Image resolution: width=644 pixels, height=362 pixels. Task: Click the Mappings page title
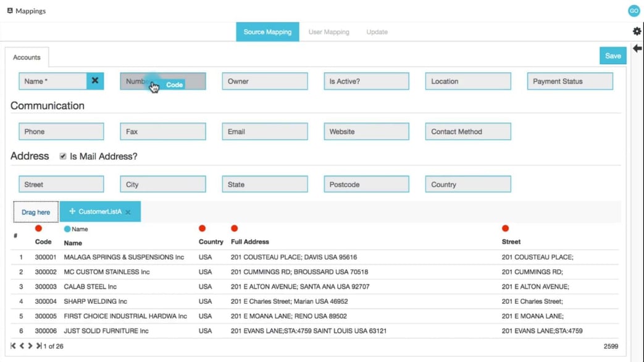pos(30,11)
